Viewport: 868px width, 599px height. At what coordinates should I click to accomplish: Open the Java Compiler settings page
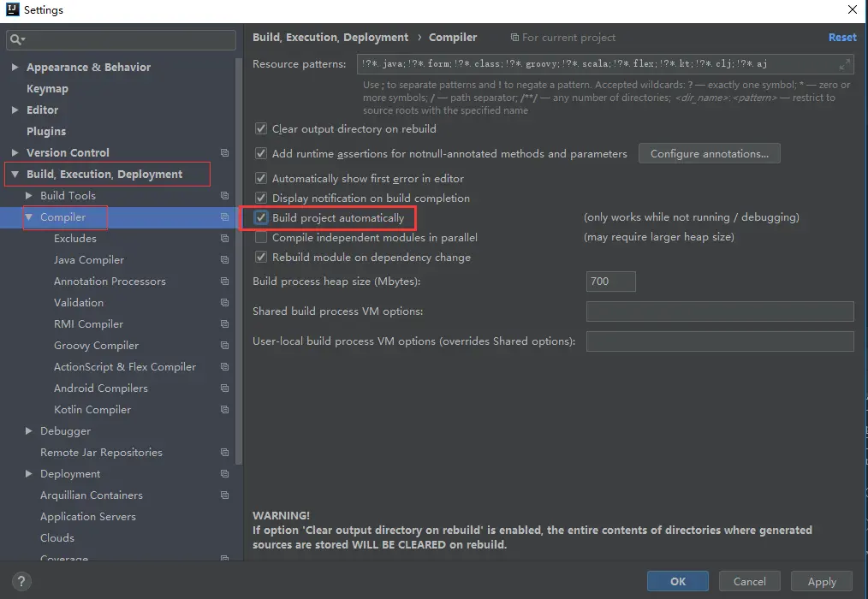click(x=89, y=259)
